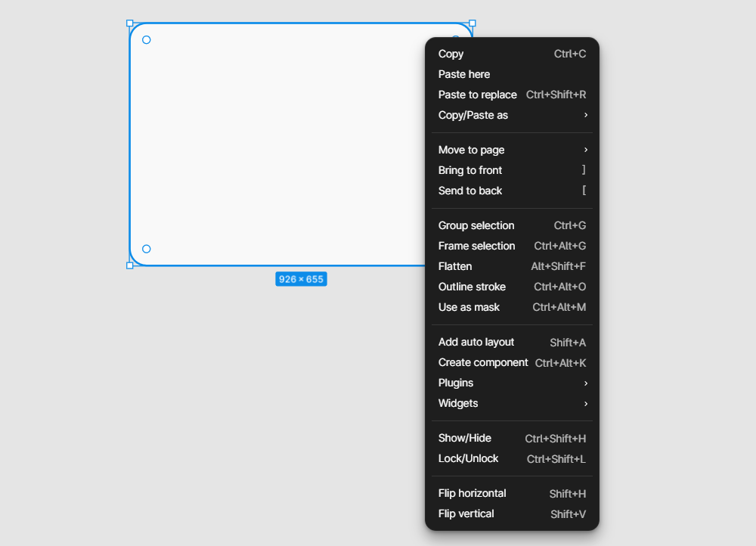Click Frame selection entry
756x546 pixels.
(512, 246)
